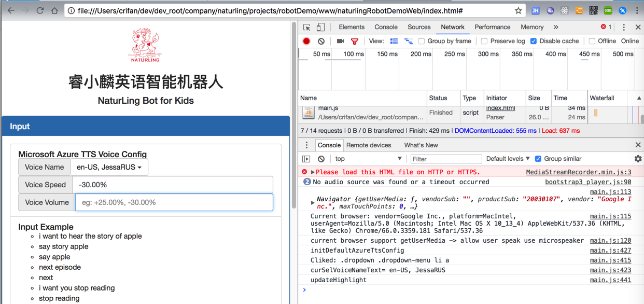644x304 pixels.
Task: Expand more DevTools tabs chevron
Action: (x=556, y=27)
